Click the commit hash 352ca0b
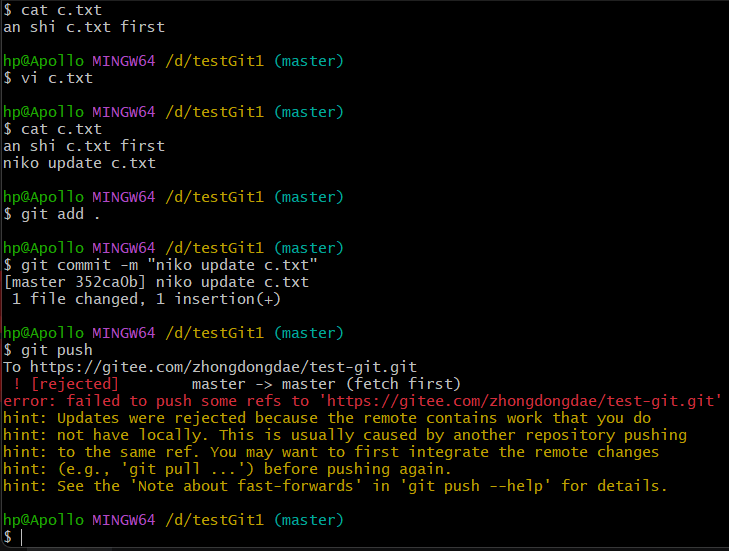This screenshot has height=551, width=729. (106, 282)
